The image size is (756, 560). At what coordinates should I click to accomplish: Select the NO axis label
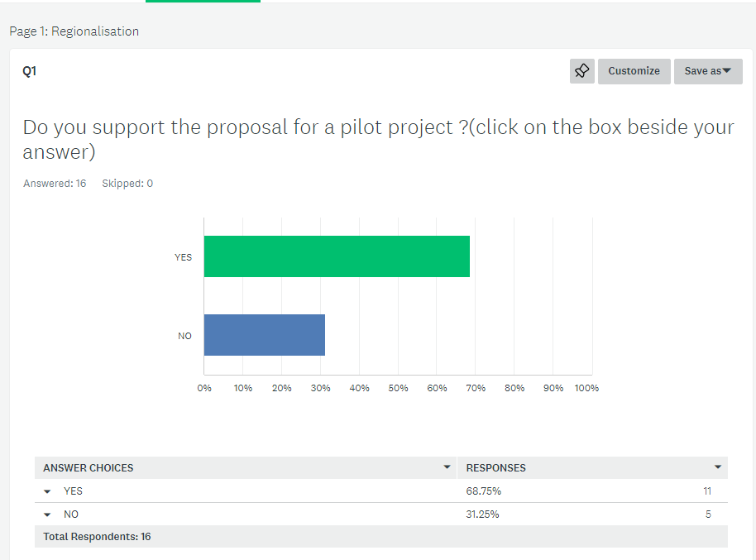184,336
